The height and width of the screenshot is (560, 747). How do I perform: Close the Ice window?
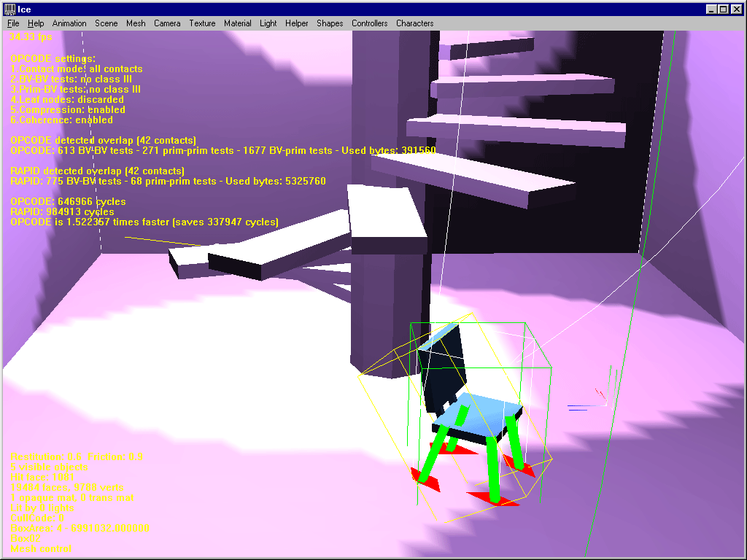click(x=737, y=9)
